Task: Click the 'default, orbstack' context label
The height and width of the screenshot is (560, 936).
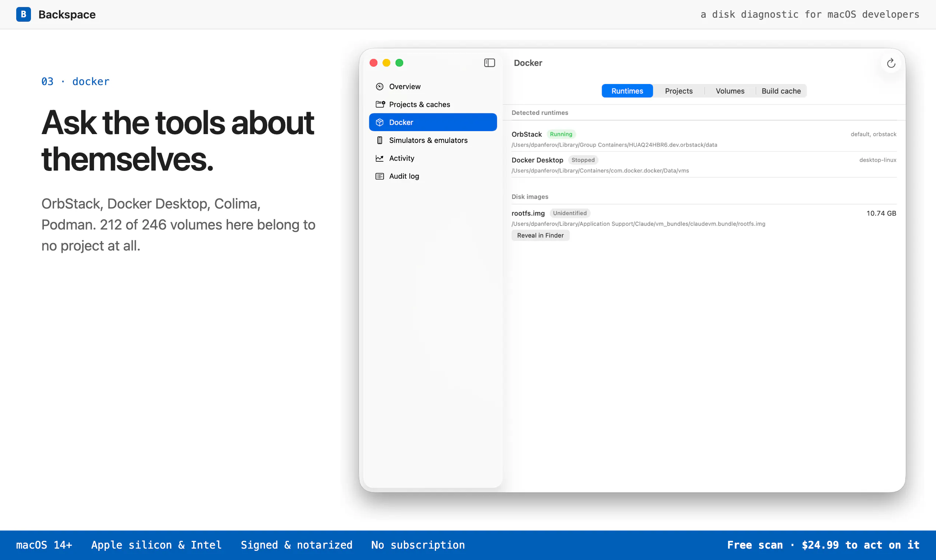Action: point(873,134)
